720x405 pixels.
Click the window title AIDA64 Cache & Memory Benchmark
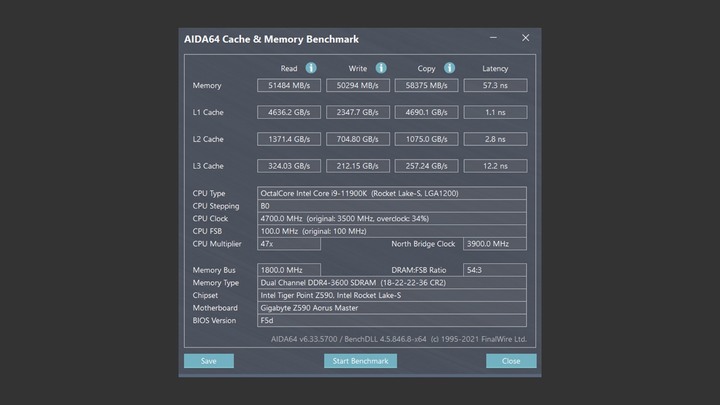(271, 39)
